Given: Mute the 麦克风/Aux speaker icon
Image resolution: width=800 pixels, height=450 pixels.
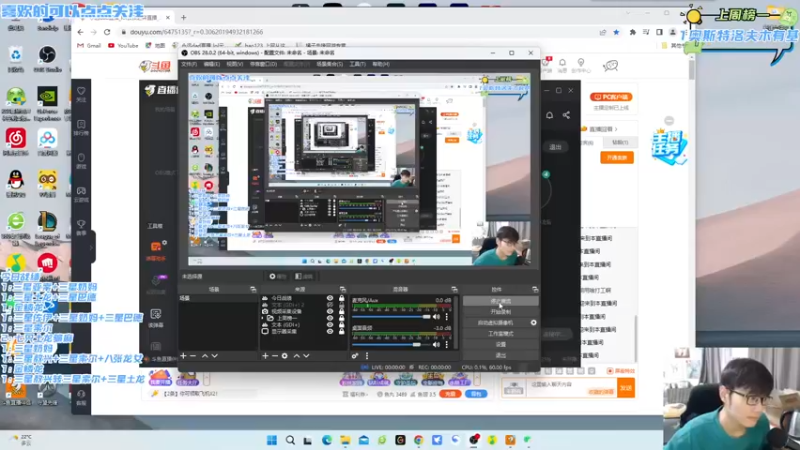Looking at the screenshot, I should pos(436,317).
